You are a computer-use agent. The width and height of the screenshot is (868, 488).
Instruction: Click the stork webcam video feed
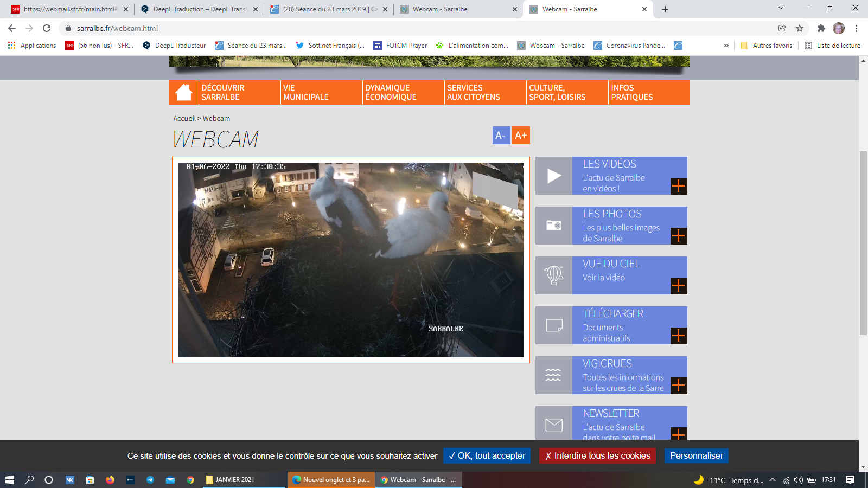click(x=350, y=260)
